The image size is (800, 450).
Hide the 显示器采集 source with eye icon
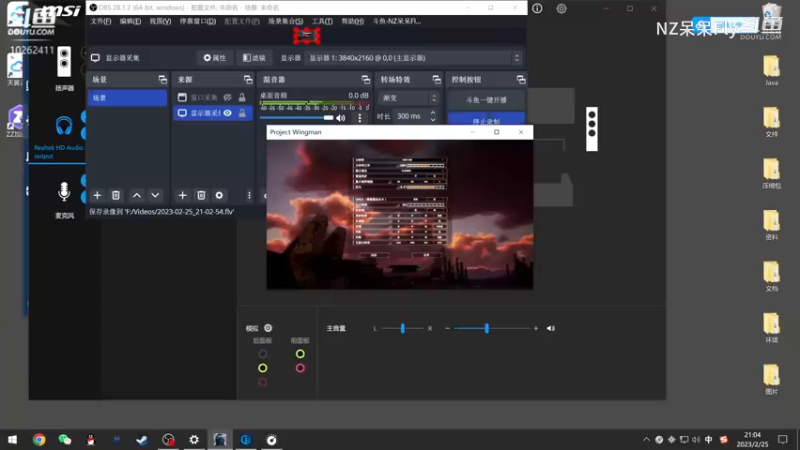coord(228,113)
